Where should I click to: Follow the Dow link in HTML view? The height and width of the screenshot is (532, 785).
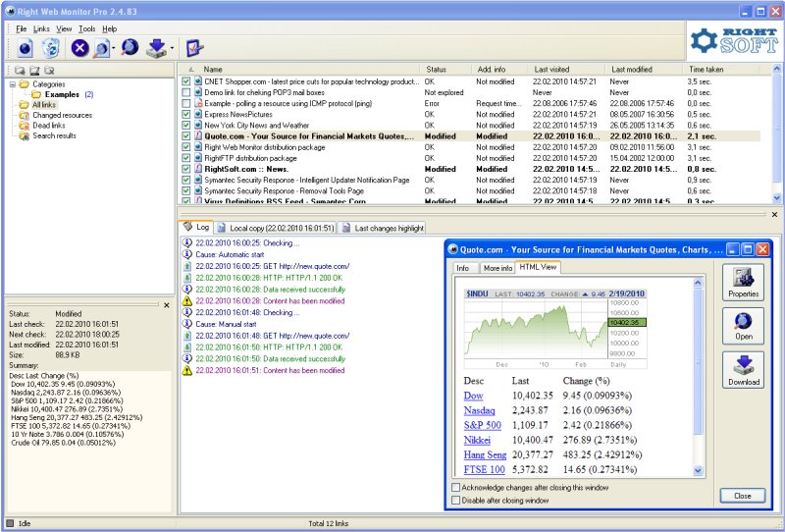[x=474, y=396]
